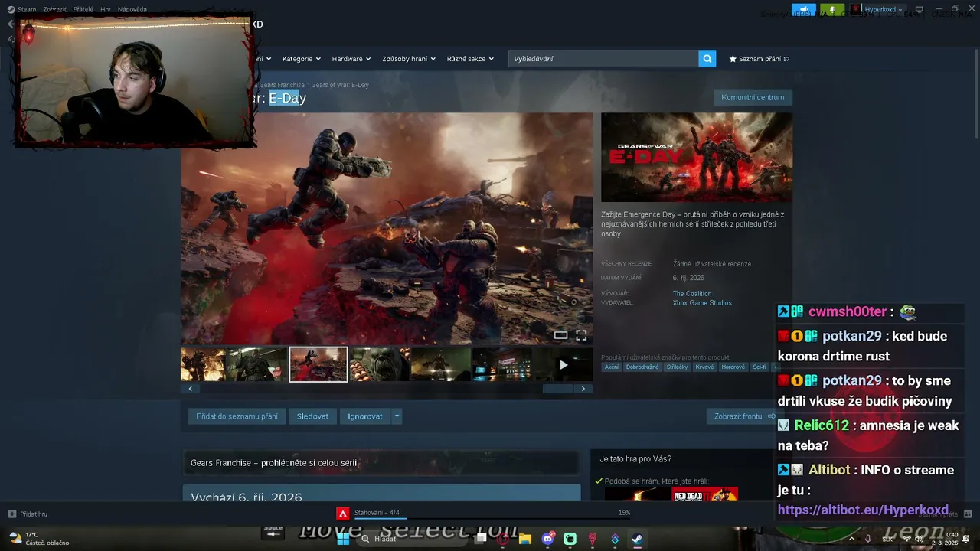This screenshot has height=551, width=980.
Task: Click the screenshot strip scrollbar handle
Action: click(557, 389)
